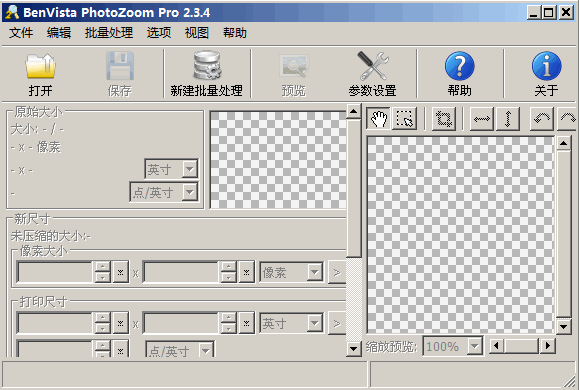Click settings panel scrollbar up arrow
Image resolution: width=579 pixels, height=390 pixels.
pyautogui.click(x=354, y=111)
